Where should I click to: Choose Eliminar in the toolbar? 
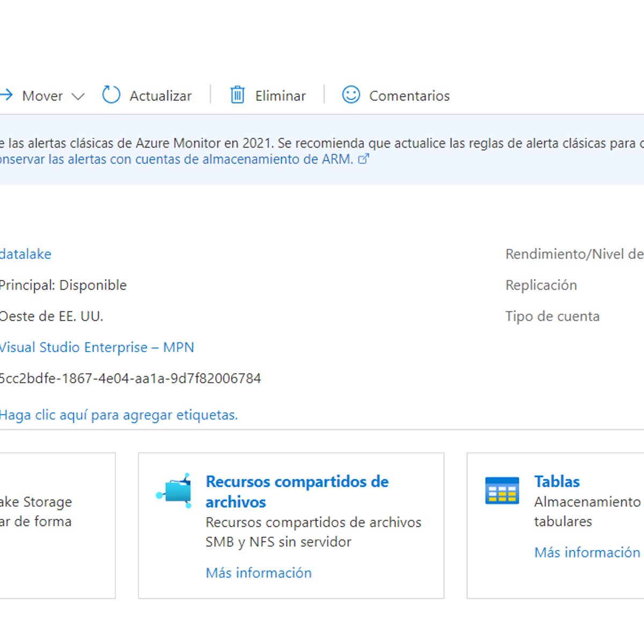(280, 96)
